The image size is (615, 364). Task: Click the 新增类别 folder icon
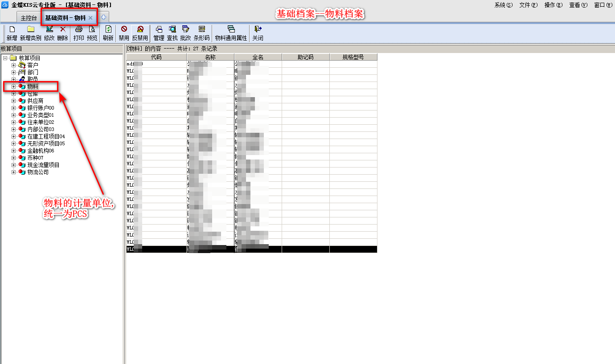point(30,29)
